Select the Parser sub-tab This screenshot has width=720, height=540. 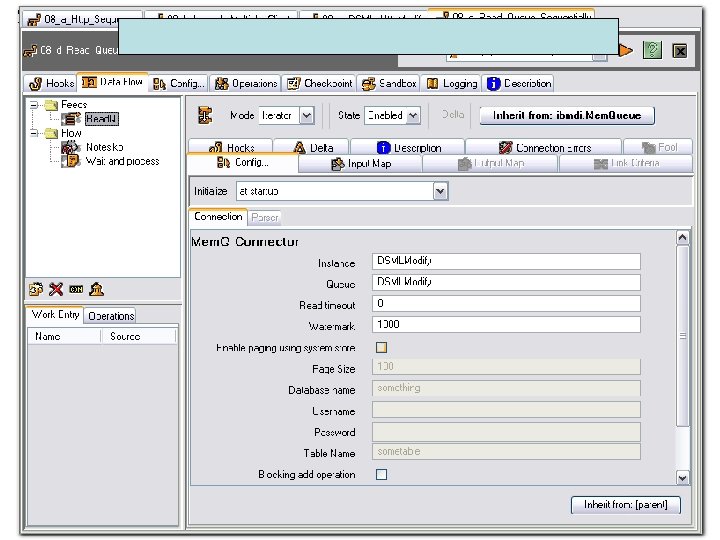tap(264, 217)
